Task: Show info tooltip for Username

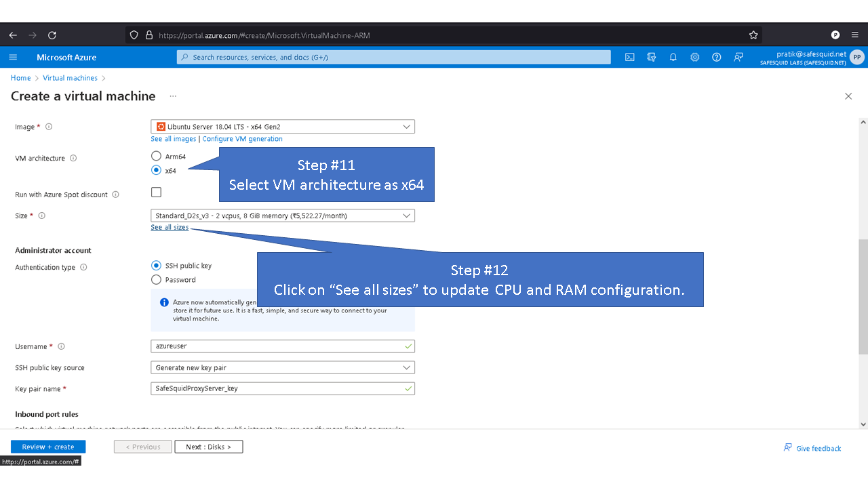Action: coord(61,346)
